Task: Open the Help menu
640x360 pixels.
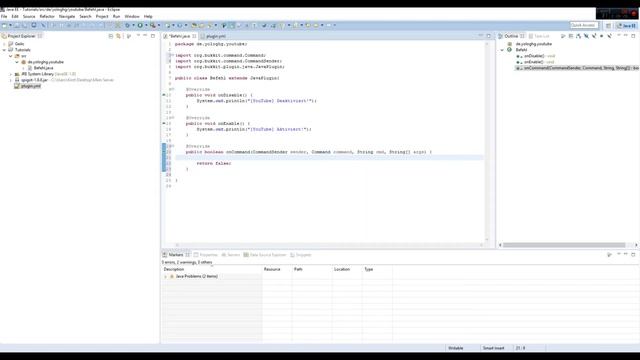Action: point(148,16)
